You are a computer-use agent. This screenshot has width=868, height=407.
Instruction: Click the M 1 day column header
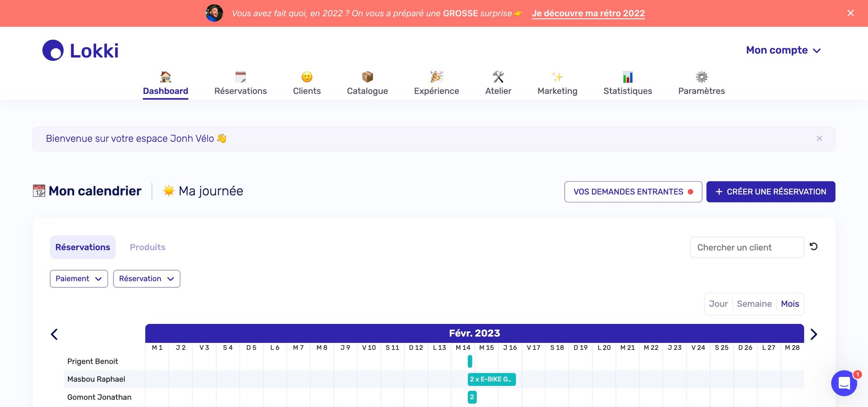point(157,348)
